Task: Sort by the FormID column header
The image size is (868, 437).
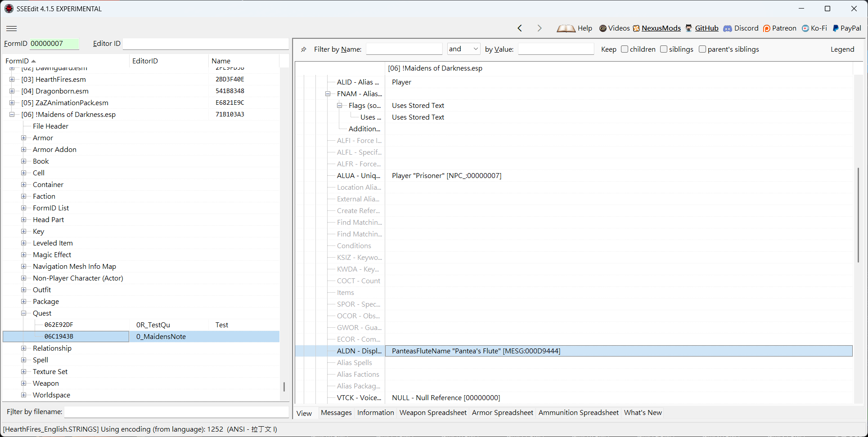Action: (x=66, y=61)
